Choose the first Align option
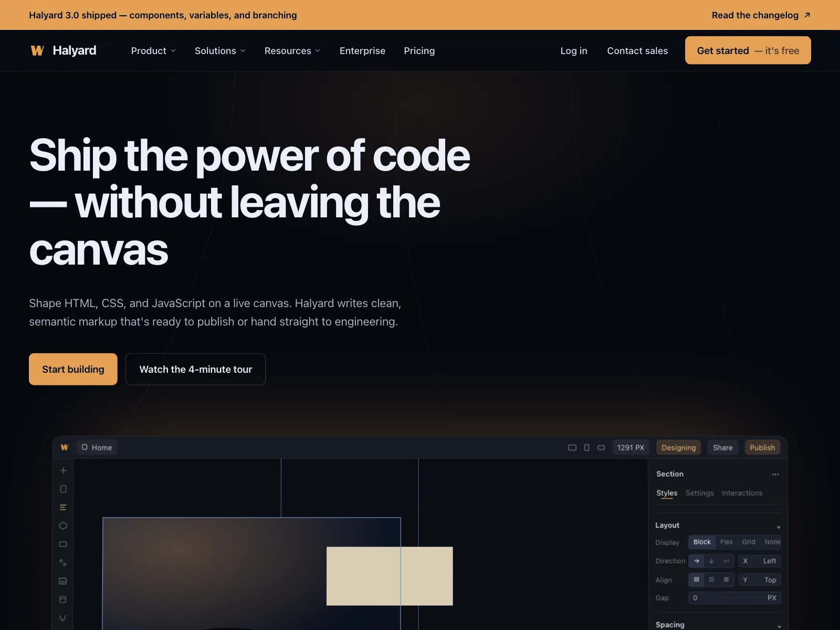Screen dimensions: 840x630 [x=697, y=580]
